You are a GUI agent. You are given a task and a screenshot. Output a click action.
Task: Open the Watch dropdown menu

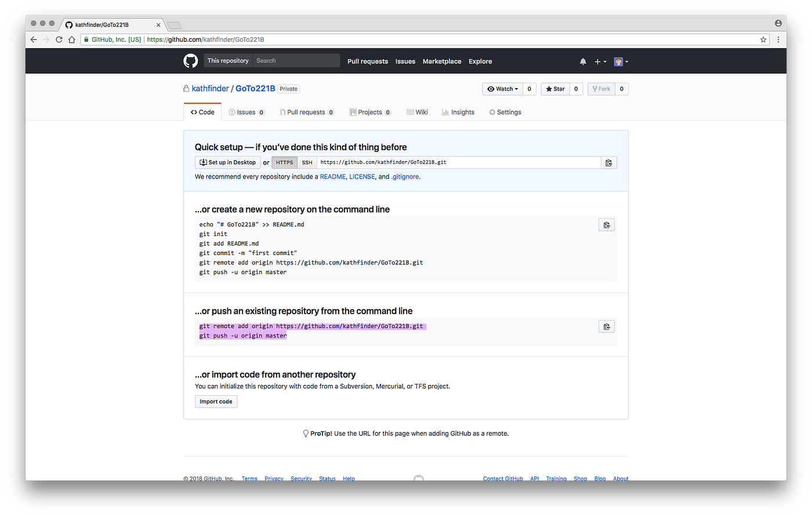[502, 89]
